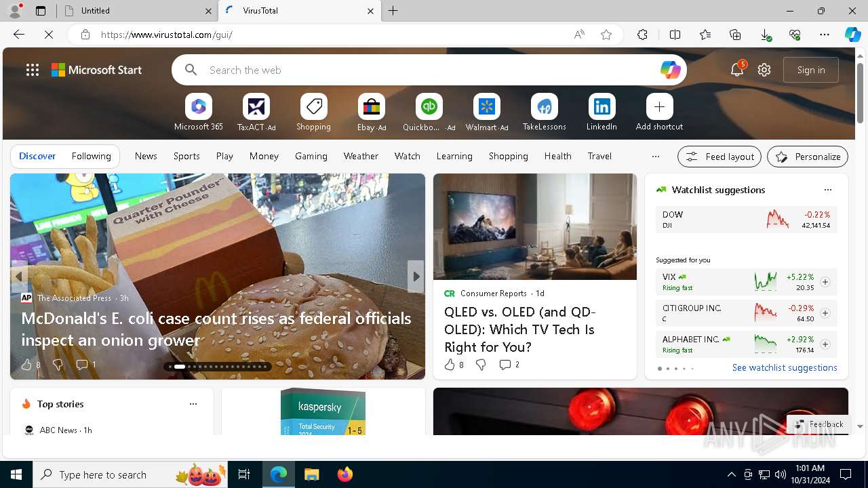
Task: Expand more feed categories after Travel
Action: click(655, 157)
